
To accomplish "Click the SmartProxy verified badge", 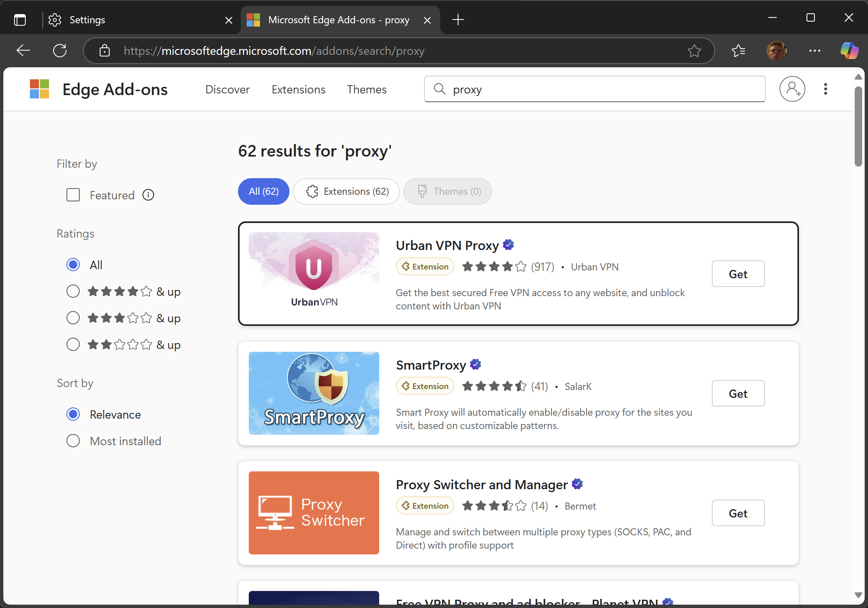I will (x=476, y=365).
